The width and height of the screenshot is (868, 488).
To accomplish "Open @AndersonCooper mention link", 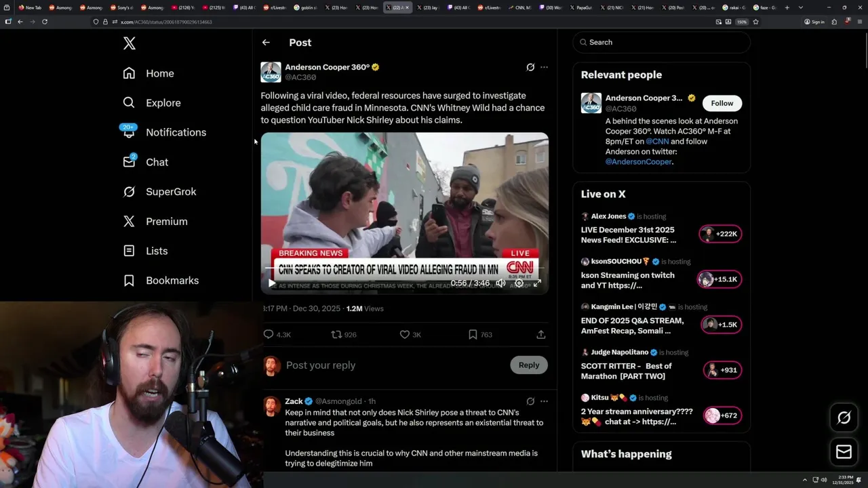I will point(639,161).
